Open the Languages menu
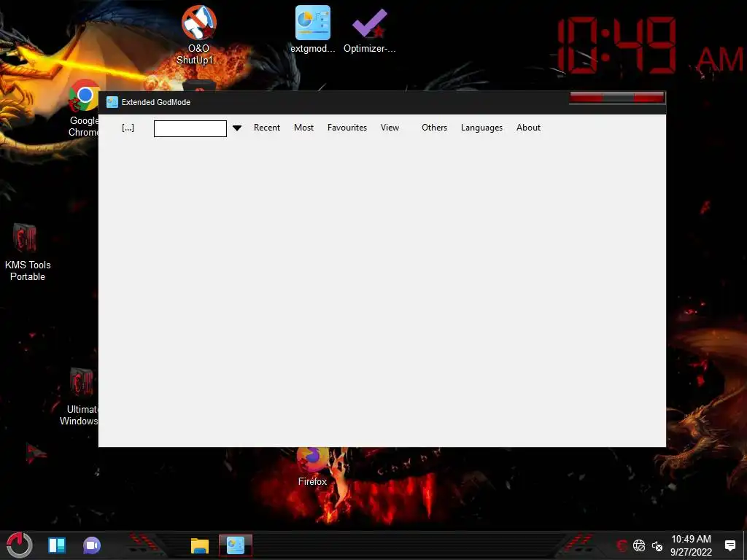 (481, 128)
